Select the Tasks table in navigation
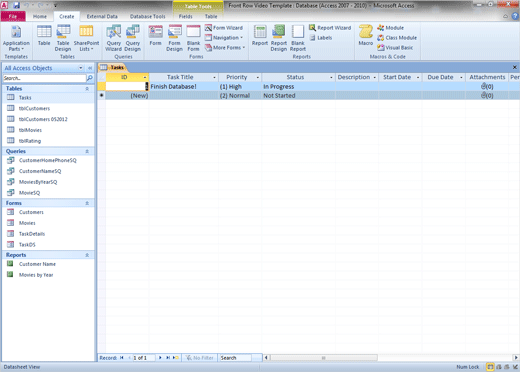The width and height of the screenshot is (520, 372). tap(48, 98)
